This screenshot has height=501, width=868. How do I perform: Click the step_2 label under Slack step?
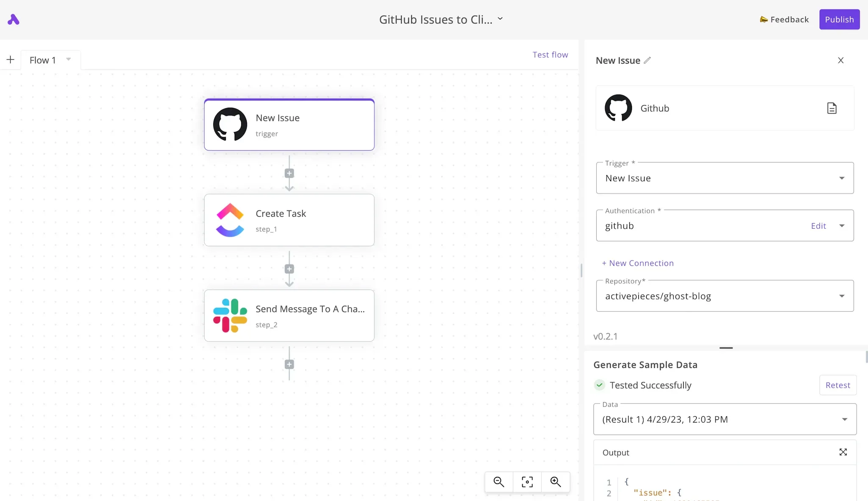[x=266, y=325]
